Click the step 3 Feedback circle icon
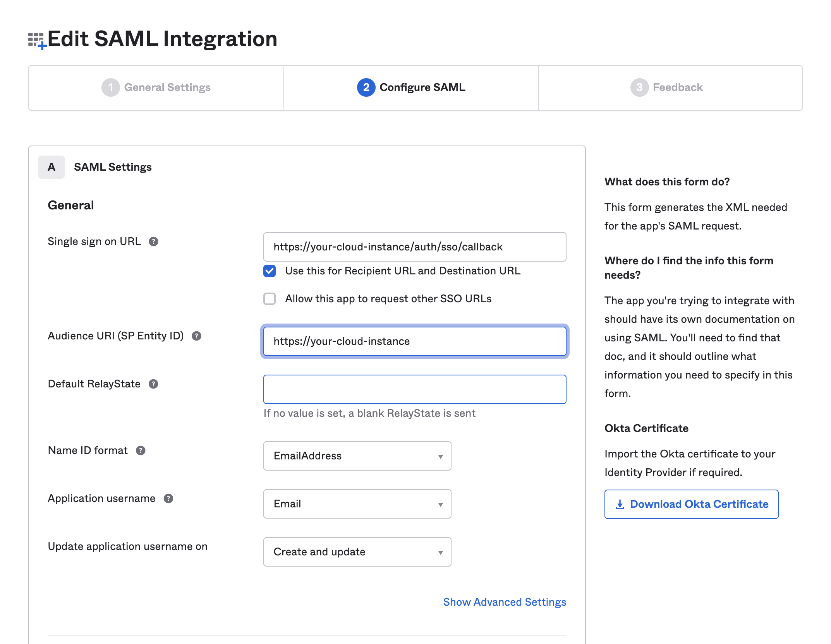The height and width of the screenshot is (644, 831). click(x=639, y=87)
